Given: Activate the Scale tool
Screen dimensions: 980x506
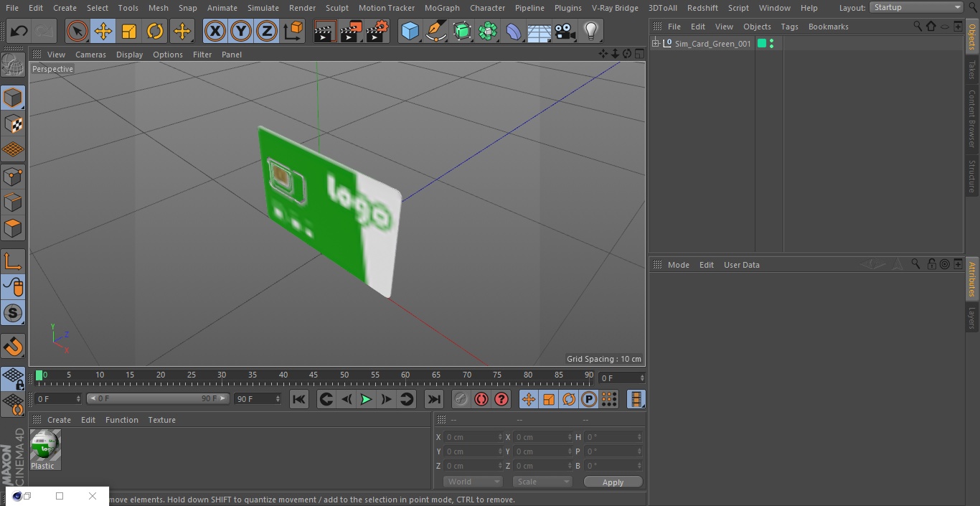Looking at the screenshot, I should 129,32.
